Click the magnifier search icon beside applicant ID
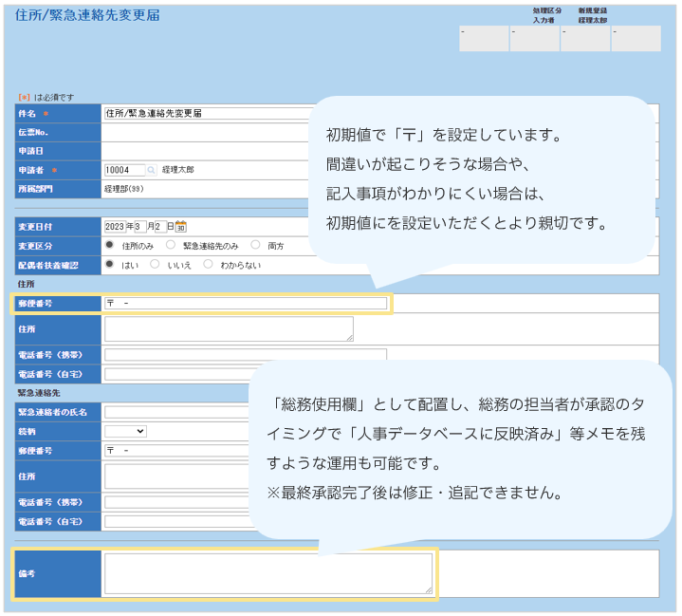Image resolution: width=682 pixels, height=616 pixels. point(152,170)
